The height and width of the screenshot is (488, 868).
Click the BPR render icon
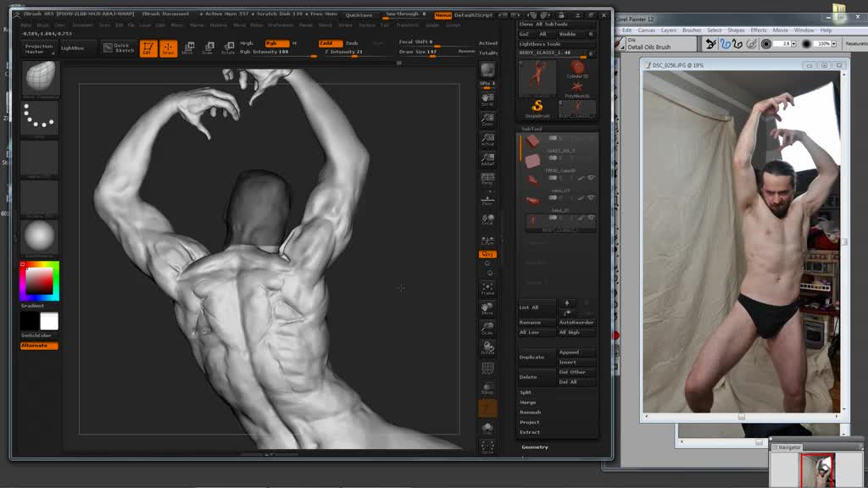(487, 70)
